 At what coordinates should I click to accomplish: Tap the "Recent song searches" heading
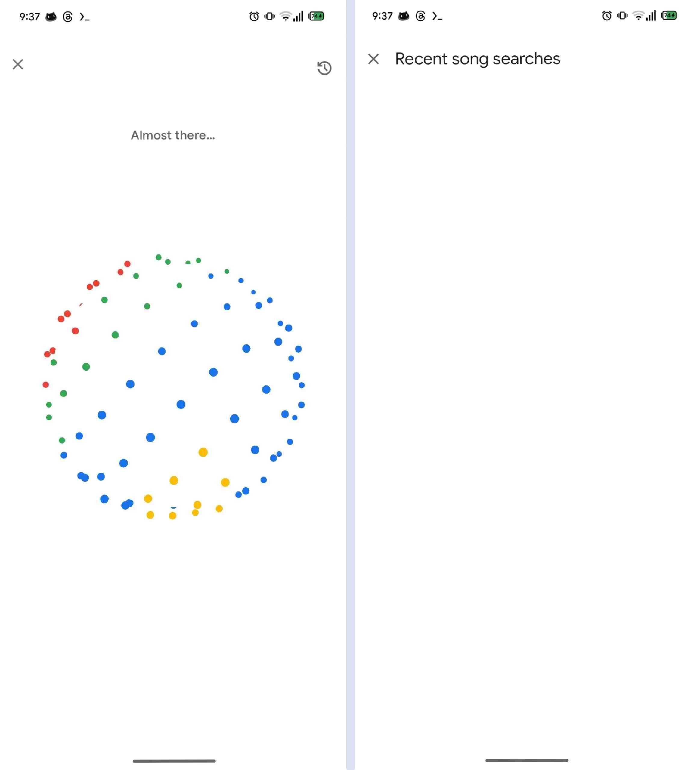[x=477, y=59]
